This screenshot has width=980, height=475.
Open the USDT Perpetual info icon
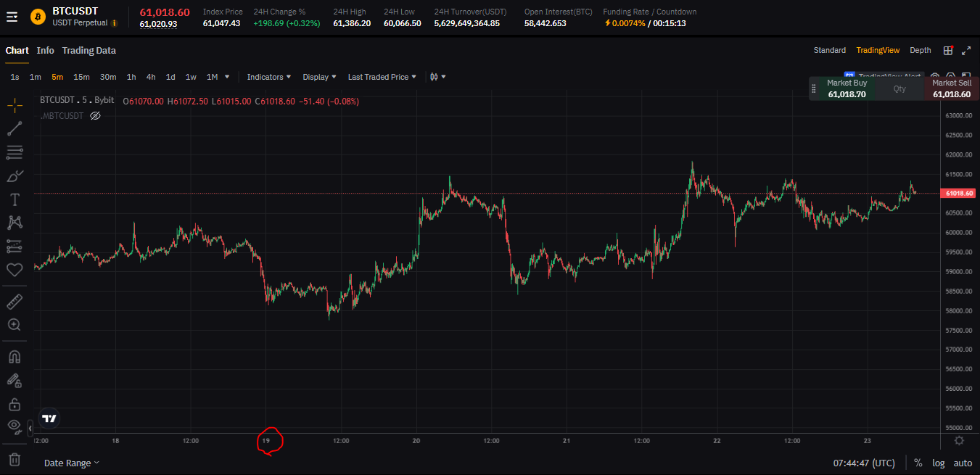114,23
